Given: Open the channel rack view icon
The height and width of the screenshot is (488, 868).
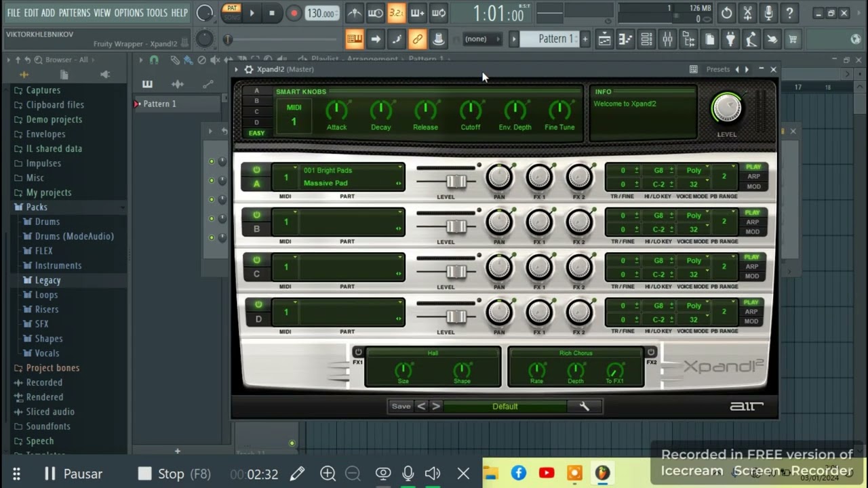Looking at the screenshot, I should pos(646,39).
